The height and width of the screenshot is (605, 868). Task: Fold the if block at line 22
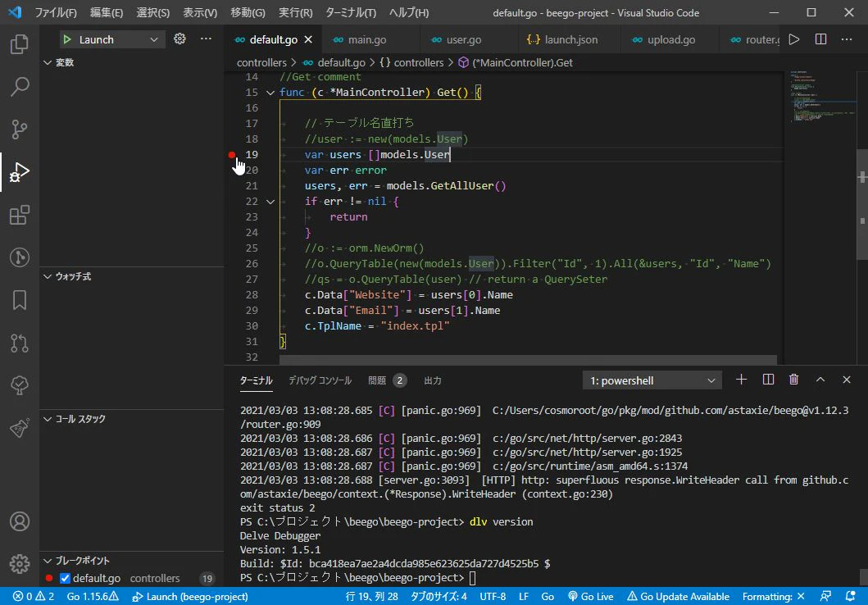click(270, 202)
